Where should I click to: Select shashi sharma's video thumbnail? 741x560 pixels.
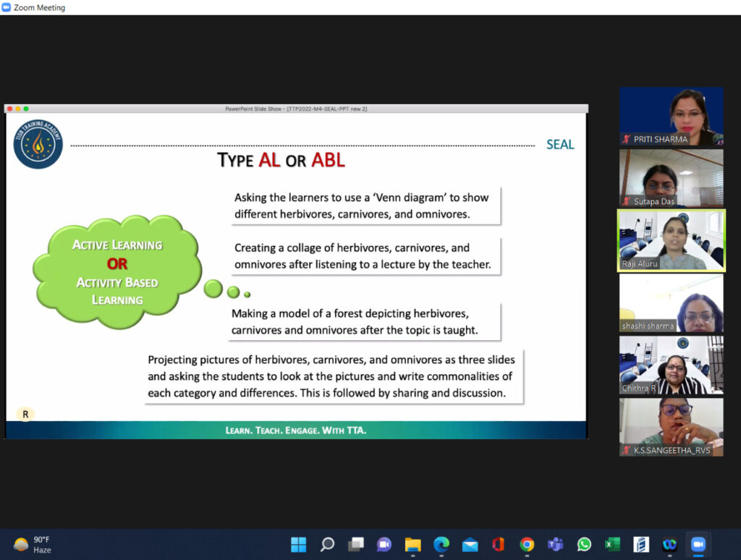tap(671, 302)
